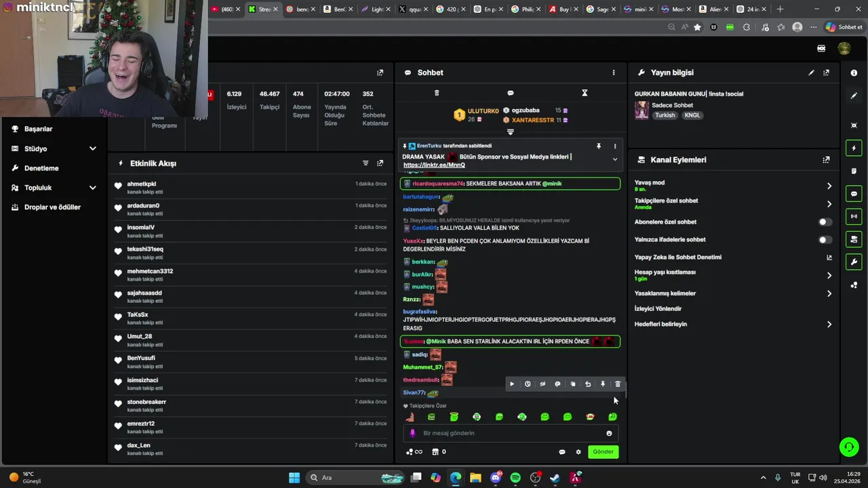The image size is (868, 488).
Task: Click chat bubble icon beside settings gear
Action: 561,452
